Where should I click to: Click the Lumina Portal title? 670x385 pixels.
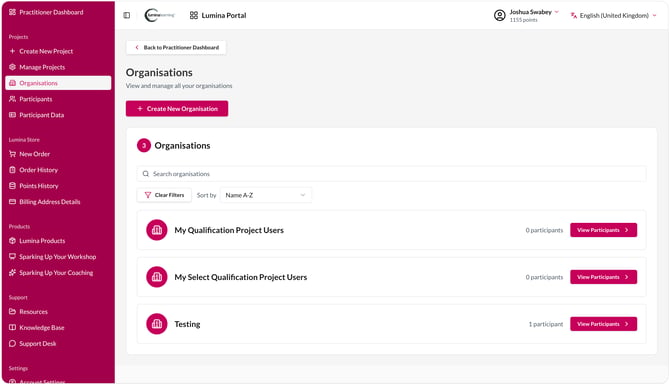[224, 15]
